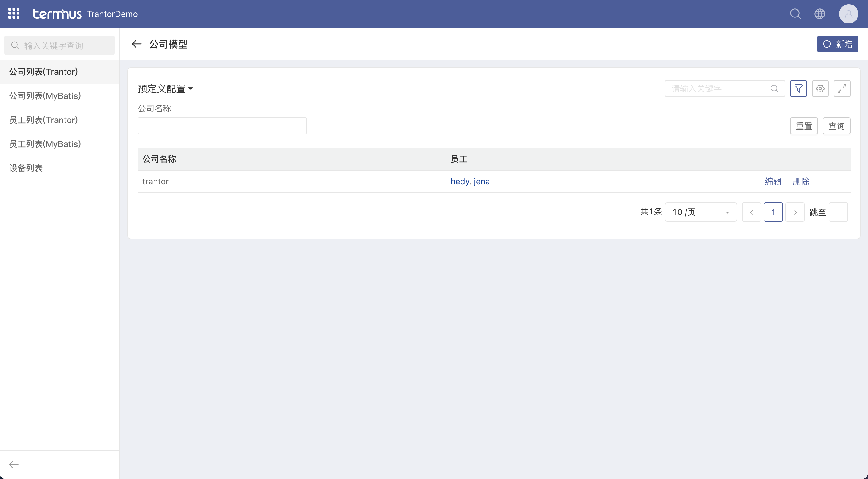Focus the 公司名称 filter input field

click(222, 126)
